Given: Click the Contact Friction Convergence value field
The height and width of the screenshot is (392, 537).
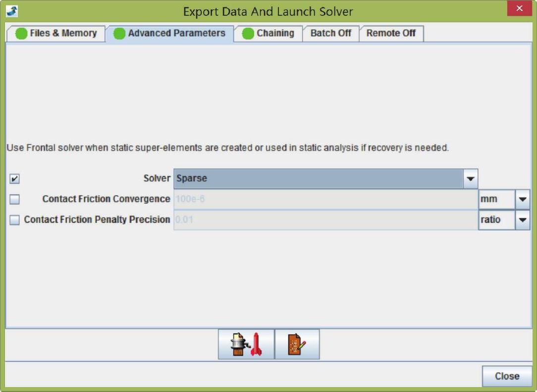Looking at the screenshot, I should [x=325, y=199].
